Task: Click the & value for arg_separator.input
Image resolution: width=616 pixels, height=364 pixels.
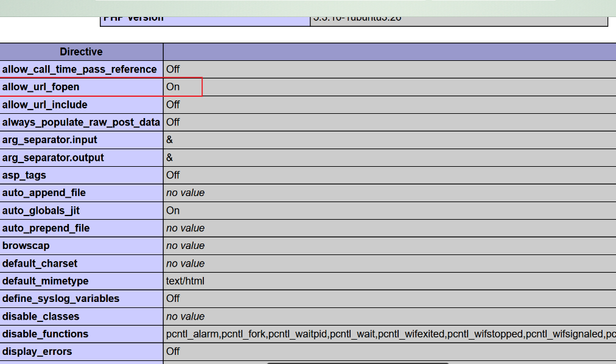Action: [x=169, y=140]
